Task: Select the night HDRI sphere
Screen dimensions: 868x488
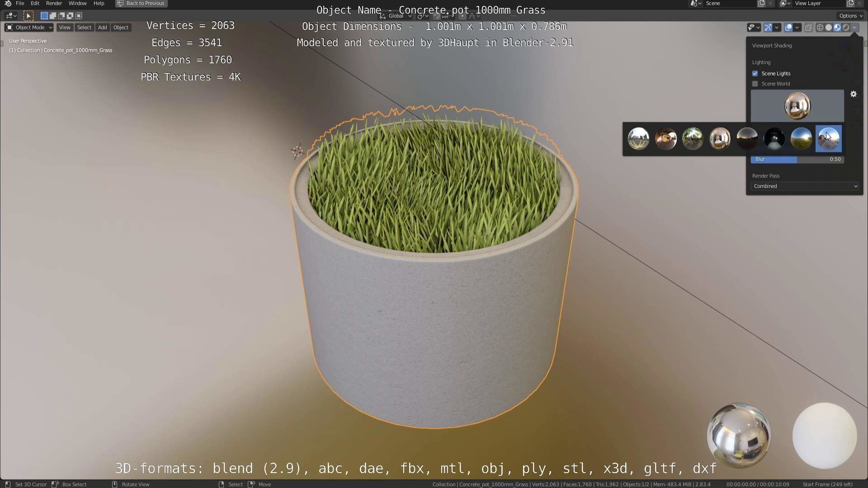Action: [x=747, y=138]
